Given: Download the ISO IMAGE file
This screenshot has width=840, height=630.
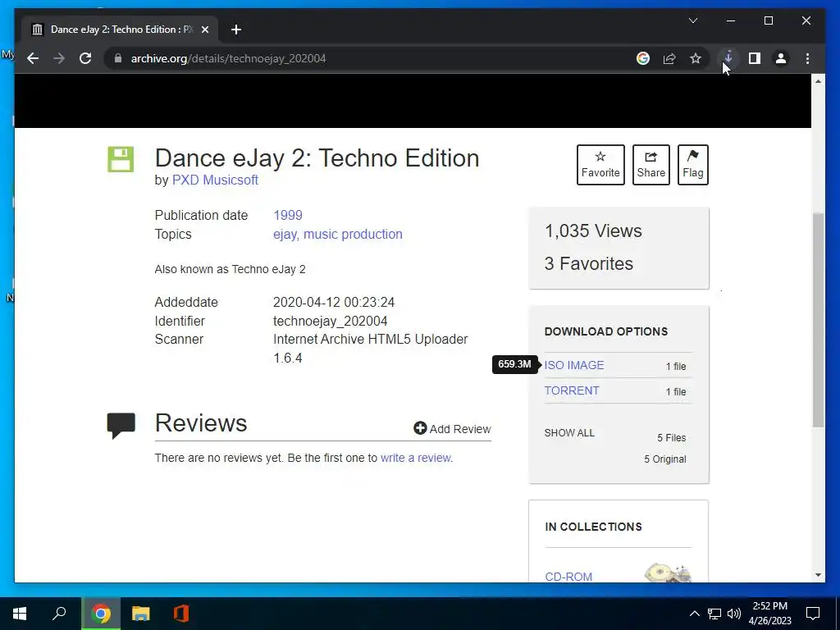Looking at the screenshot, I should [573, 365].
